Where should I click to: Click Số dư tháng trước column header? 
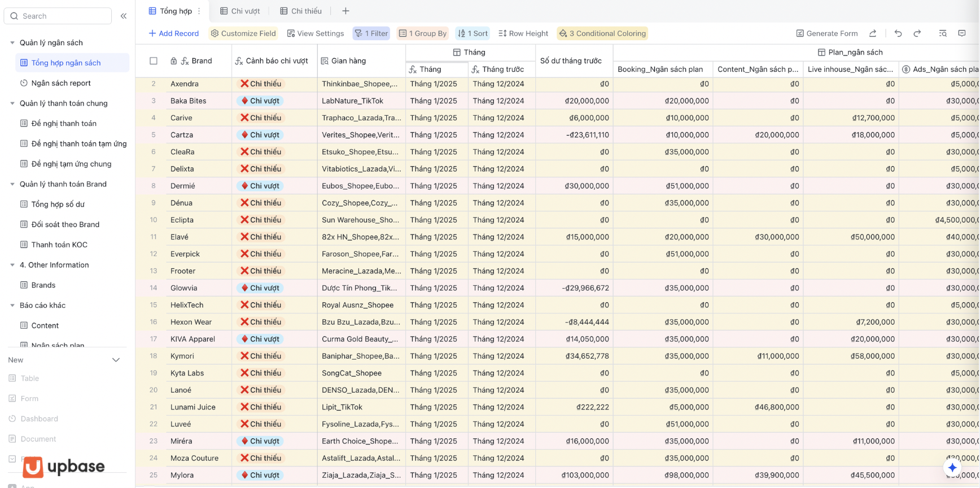574,60
